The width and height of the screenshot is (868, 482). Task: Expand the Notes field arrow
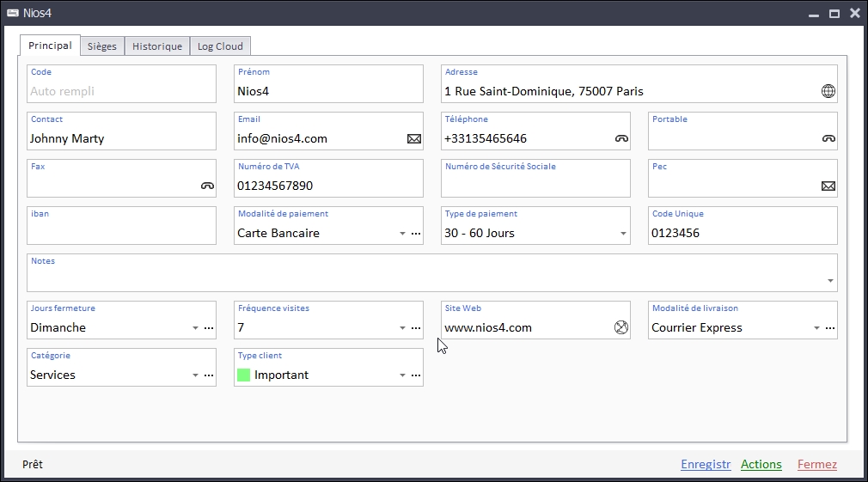click(x=830, y=281)
